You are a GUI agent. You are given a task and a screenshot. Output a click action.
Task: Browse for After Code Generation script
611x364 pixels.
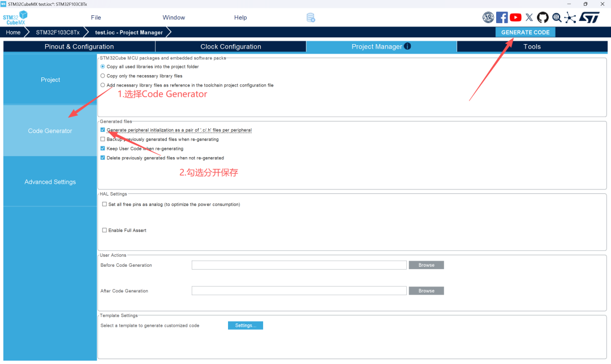click(x=427, y=291)
